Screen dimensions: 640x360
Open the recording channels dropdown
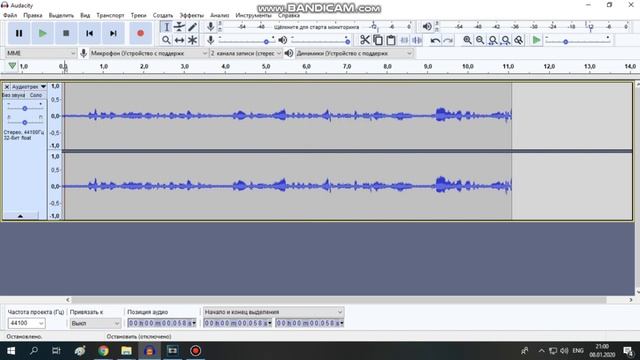pyautogui.click(x=246, y=53)
